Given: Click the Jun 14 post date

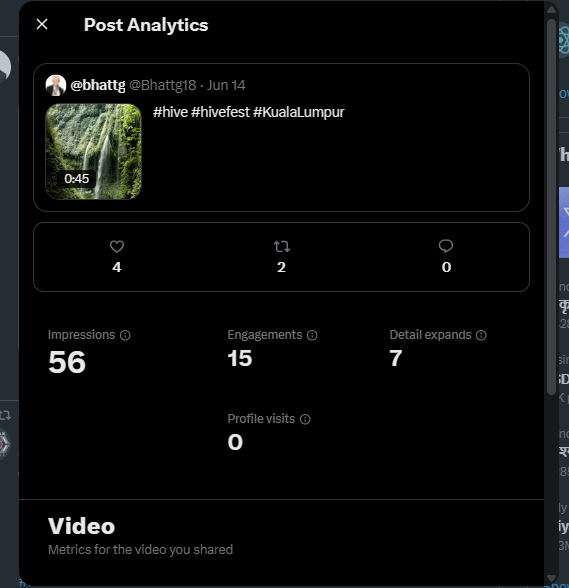Looking at the screenshot, I should click(226, 85).
